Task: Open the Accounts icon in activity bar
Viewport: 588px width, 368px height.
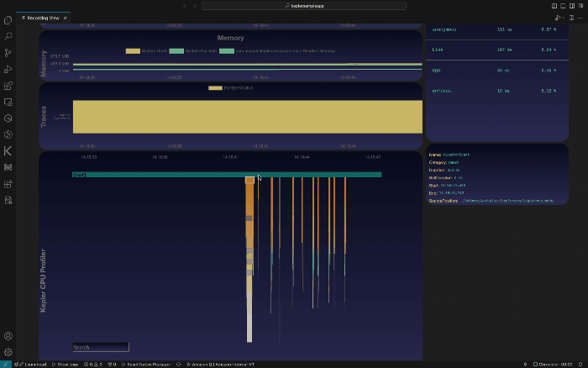Action: coord(8,336)
